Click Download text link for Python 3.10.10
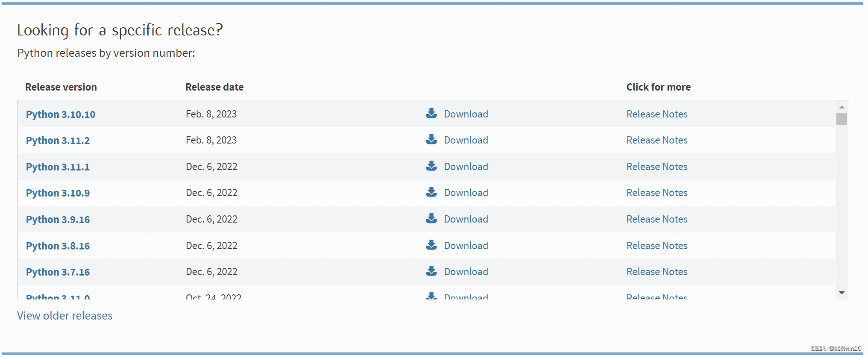The width and height of the screenshot is (868, 355). pyautogui.click(x=466, y=114)
